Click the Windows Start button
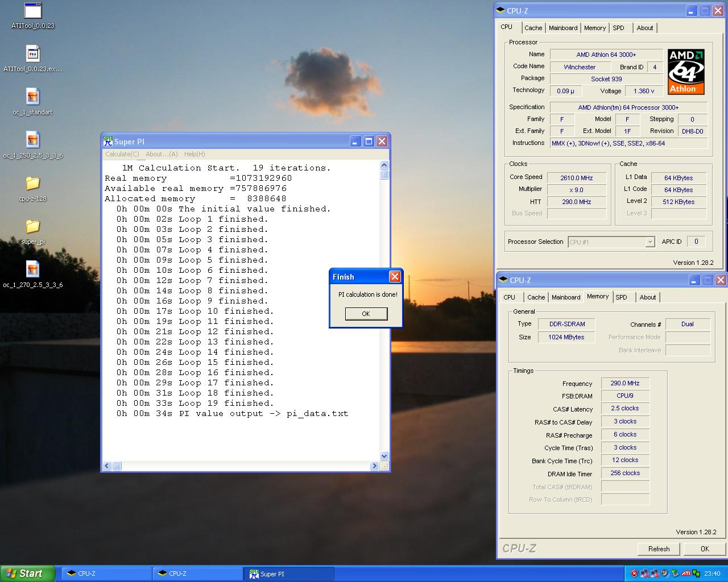728x582 pixels. click(27, 573)
